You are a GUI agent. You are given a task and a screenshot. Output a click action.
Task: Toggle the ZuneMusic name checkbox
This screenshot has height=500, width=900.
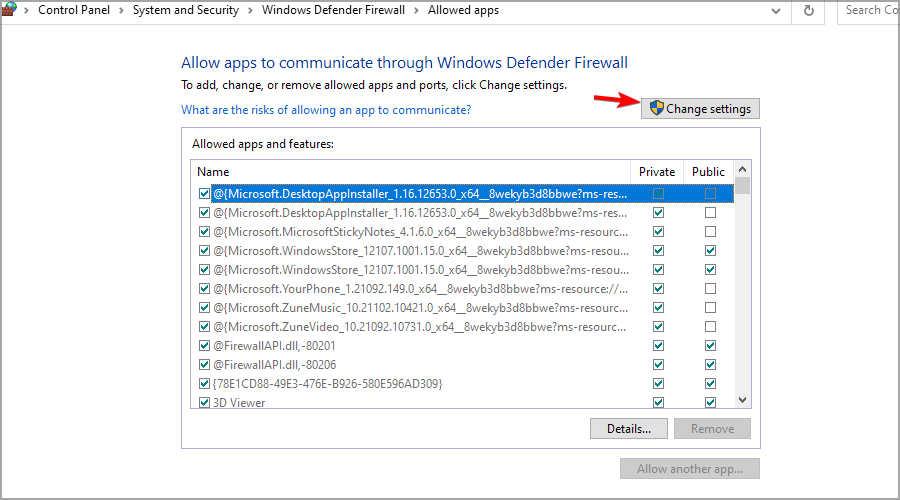[x=204, y=308]
